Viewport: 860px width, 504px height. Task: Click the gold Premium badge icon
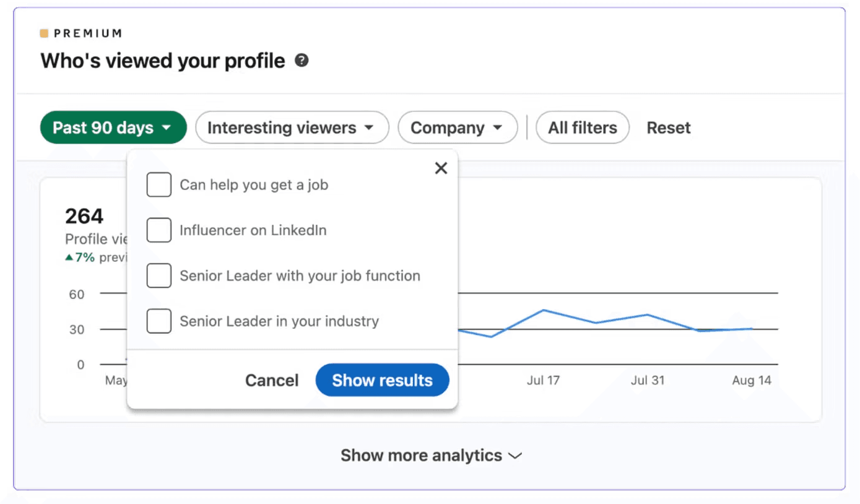(45, 33)
